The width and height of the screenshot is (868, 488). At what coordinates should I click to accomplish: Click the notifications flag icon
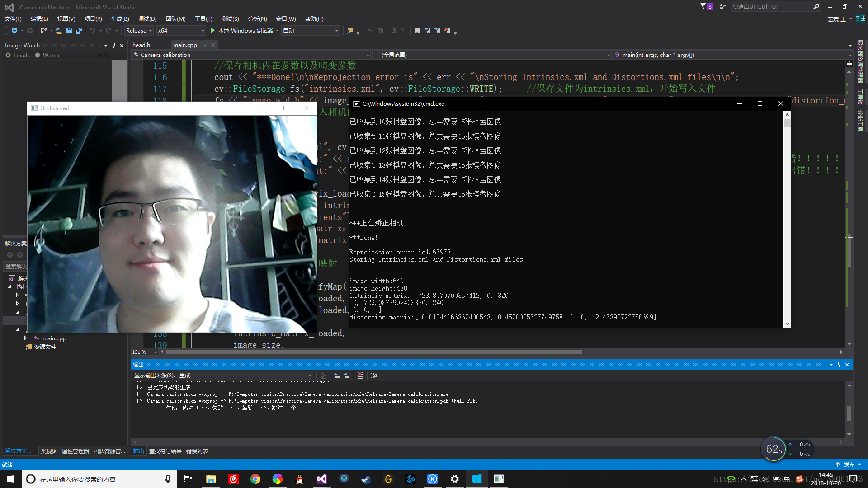703,6
